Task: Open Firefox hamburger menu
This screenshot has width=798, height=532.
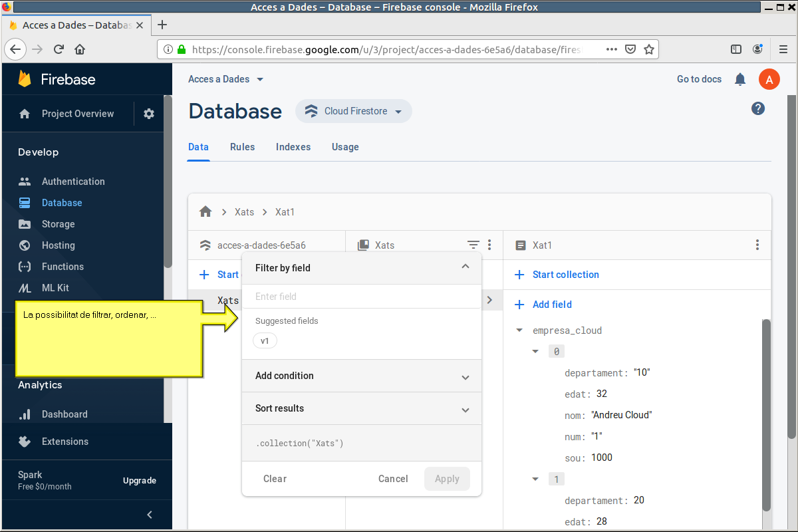Action: [x=783, y=49]
